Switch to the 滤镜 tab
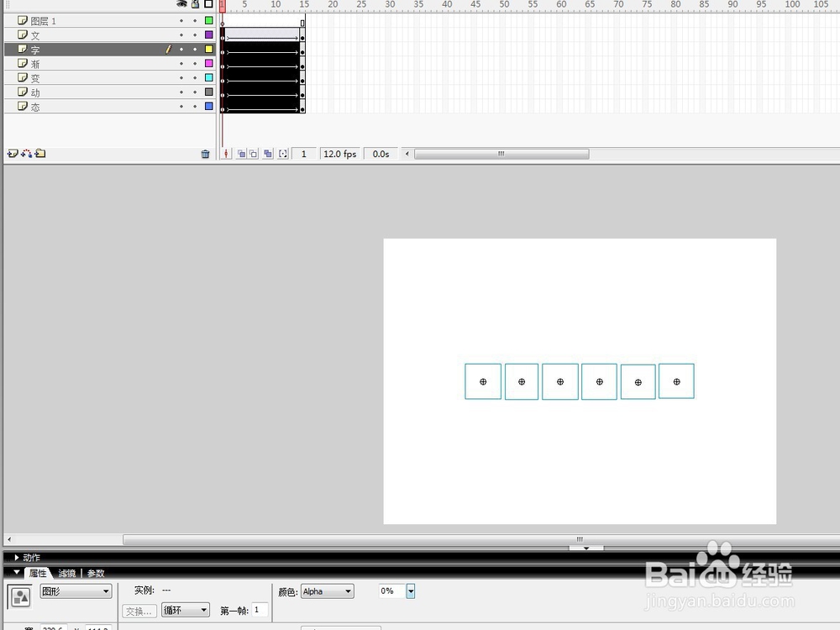Image resolution: width=840 pixels, height=630 pixels. [67, 573]
